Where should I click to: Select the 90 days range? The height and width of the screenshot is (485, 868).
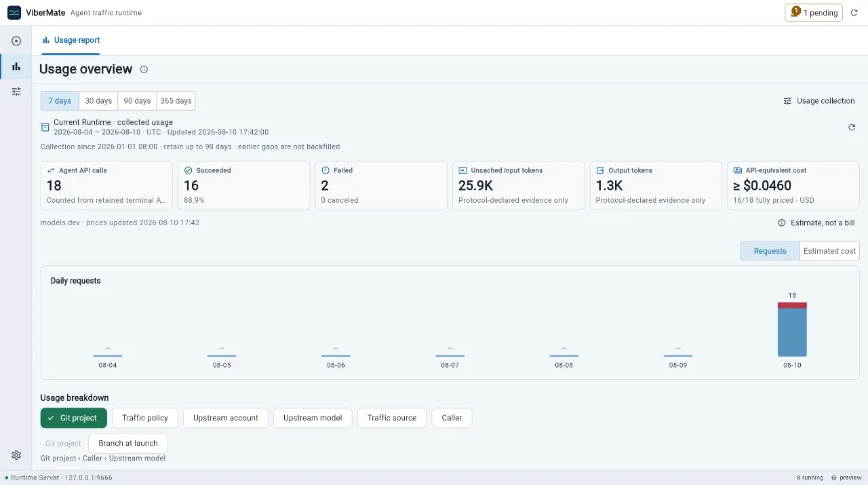[137, 100]
